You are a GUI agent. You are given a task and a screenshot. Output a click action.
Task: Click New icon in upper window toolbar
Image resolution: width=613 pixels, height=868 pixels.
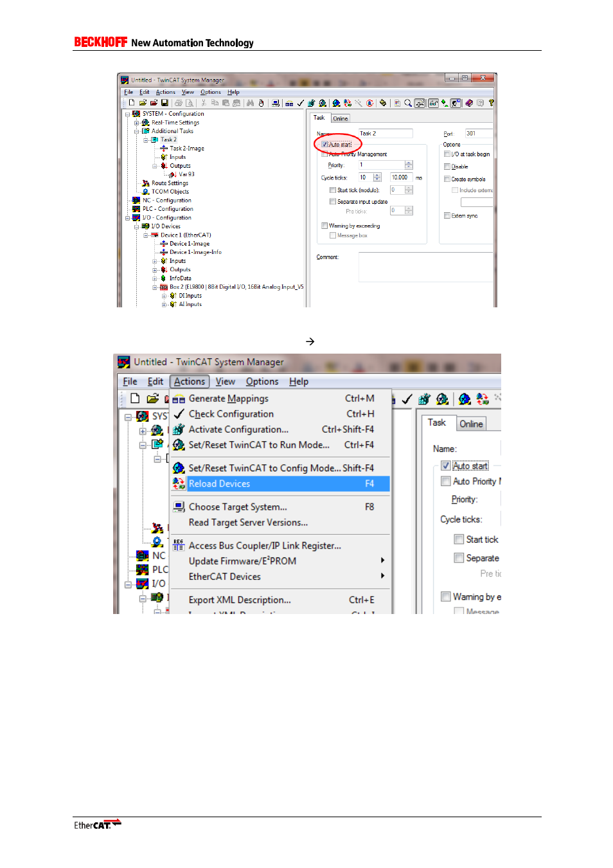pyautogui.click(x=132, y=103)
